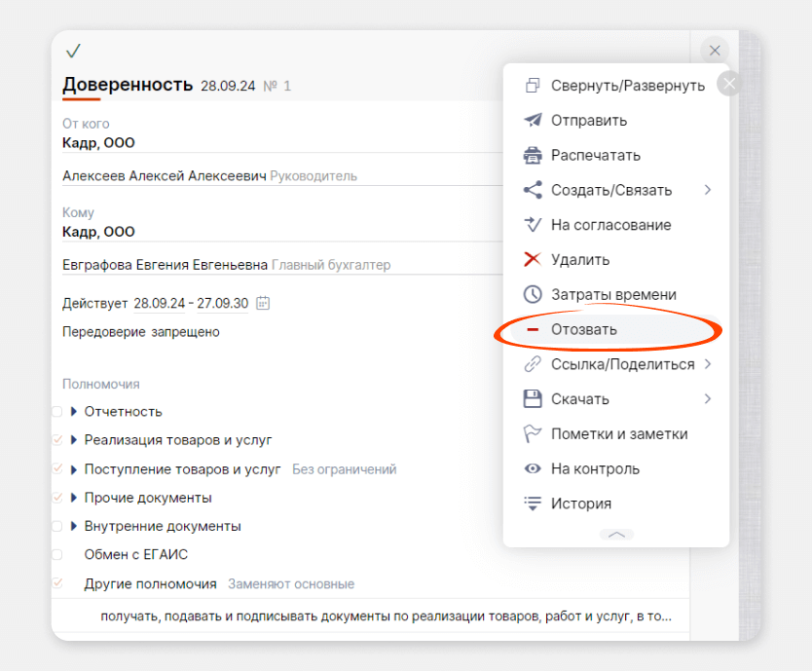Click the other powers description text field
Screen dimensions: 812x671
click(386, 616)
